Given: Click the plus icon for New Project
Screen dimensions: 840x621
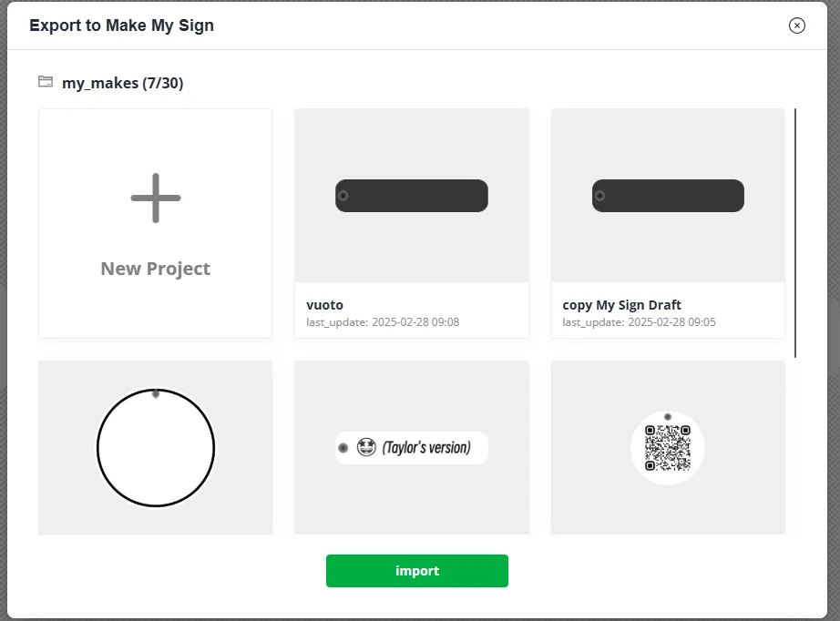Looking at the screenshot, I should tap(156, 198).
